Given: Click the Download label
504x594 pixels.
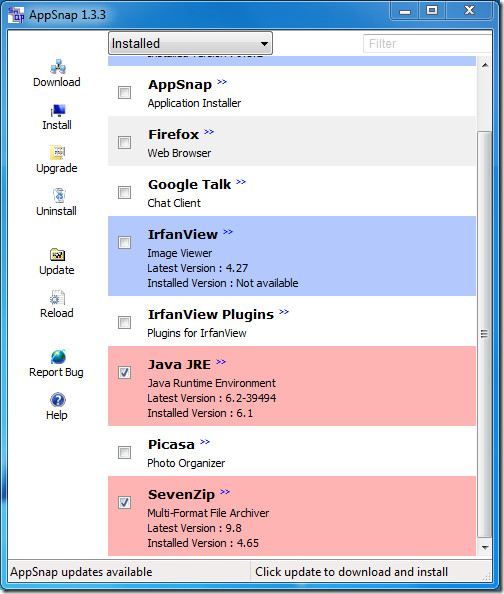Looking at the screenshot, I should pos(57,82).
